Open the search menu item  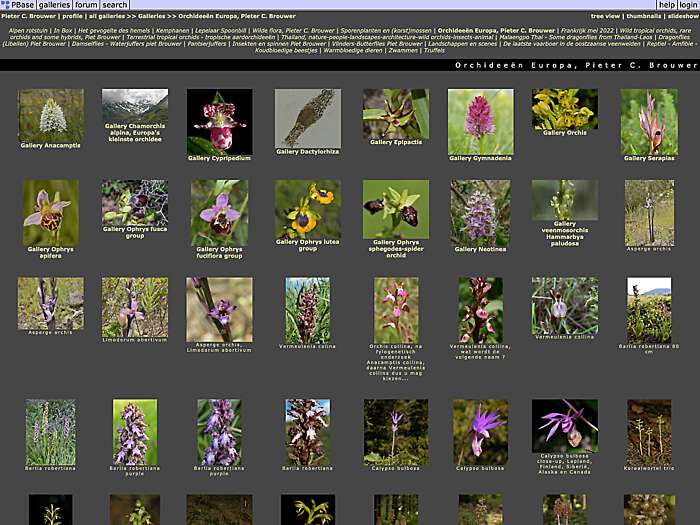point(115,5)
